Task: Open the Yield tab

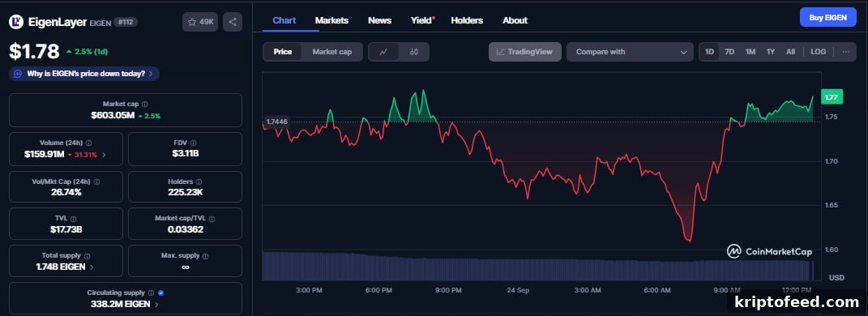Action: click(x=422, y=20)
